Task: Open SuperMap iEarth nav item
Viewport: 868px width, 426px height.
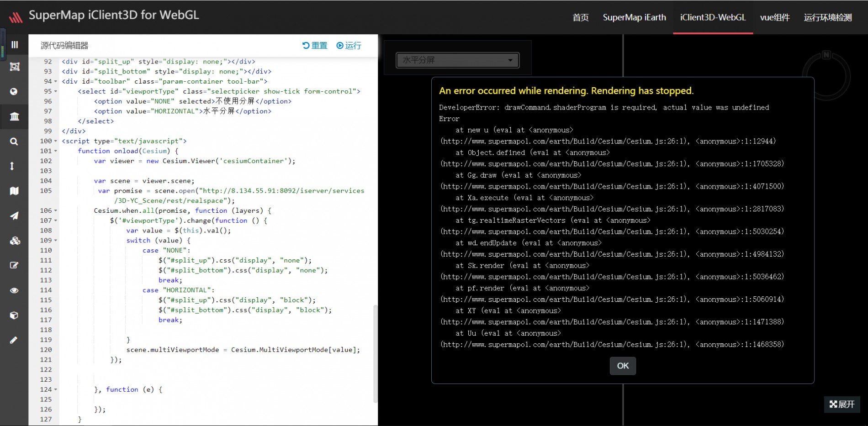Action: [634, 17]
